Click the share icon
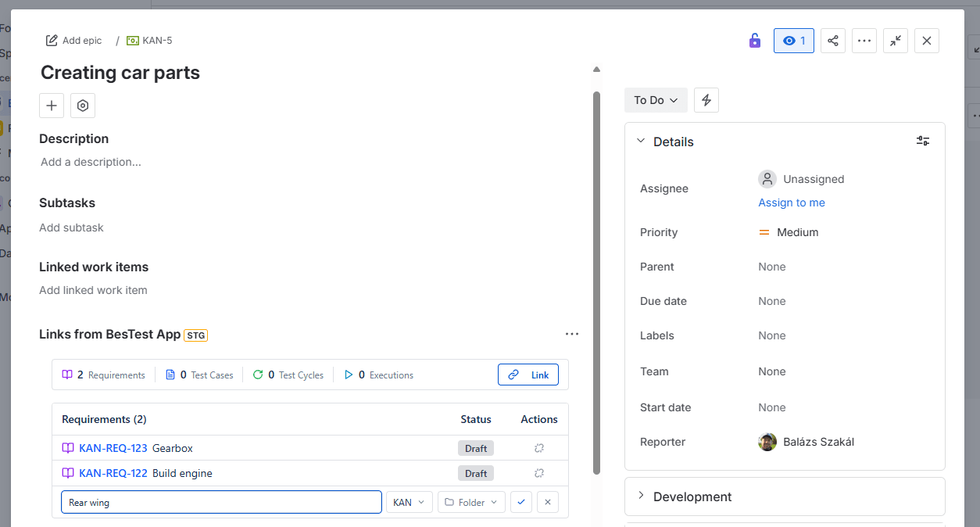This screenshot has height=527, width=980. tap(833, 41)
